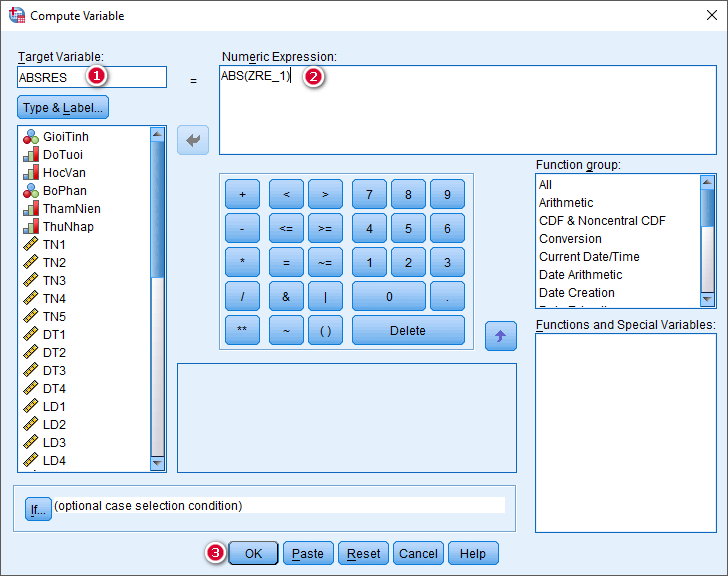This screenshot has width=728, height=576.
Task: Choose Date Arithmetic function group
Action: tap(580, 275)
